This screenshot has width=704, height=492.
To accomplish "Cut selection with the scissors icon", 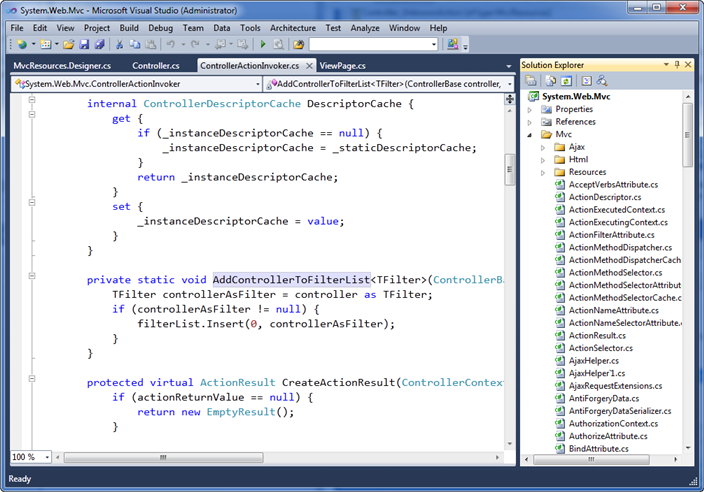I will pos(119,44).
